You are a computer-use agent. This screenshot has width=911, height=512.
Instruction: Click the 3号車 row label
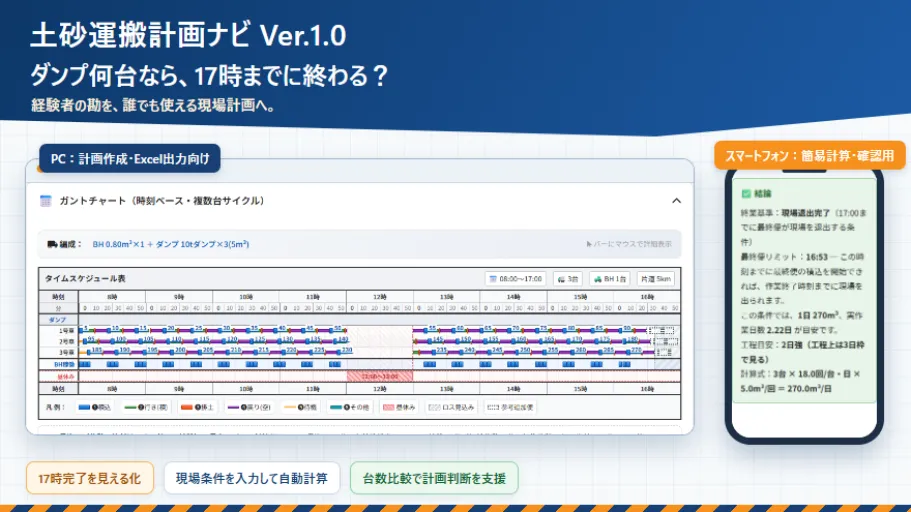click(x=66, y=353)
